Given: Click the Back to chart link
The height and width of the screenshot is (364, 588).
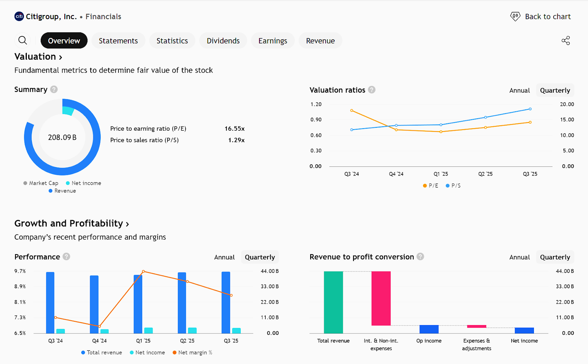Looking at the screenshot, I should click(x=548, y=17).
